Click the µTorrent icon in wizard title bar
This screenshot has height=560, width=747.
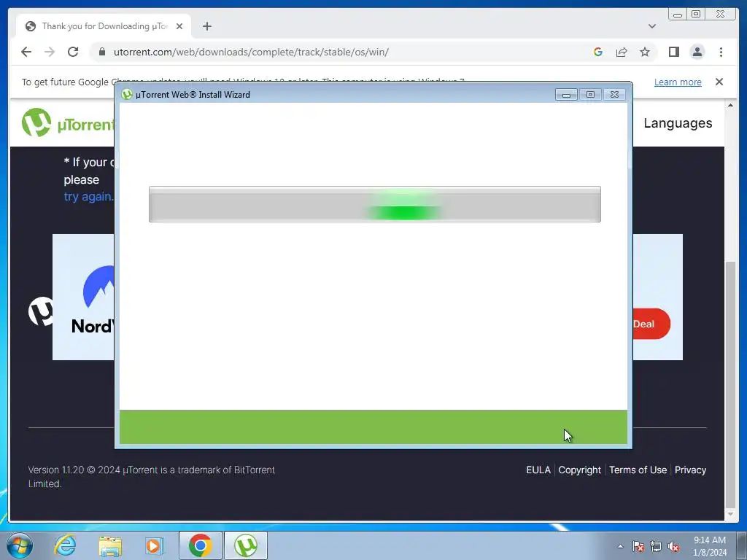point(127,94)
